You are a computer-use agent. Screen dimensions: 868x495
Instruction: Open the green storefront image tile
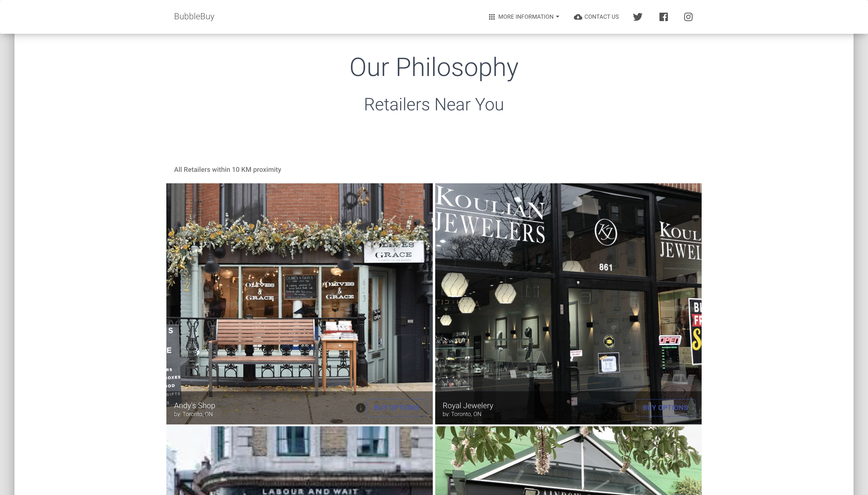pos(568,461)
